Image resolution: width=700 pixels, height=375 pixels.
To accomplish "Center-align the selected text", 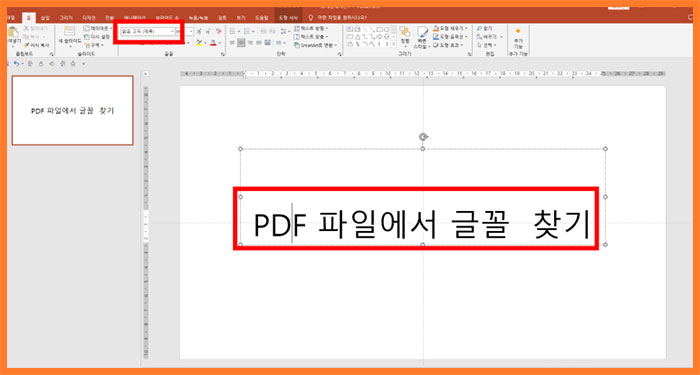I will (241, 43).
